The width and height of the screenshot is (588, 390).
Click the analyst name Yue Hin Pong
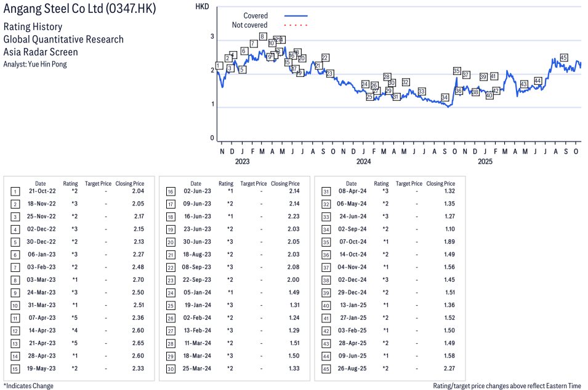[47, 64]
